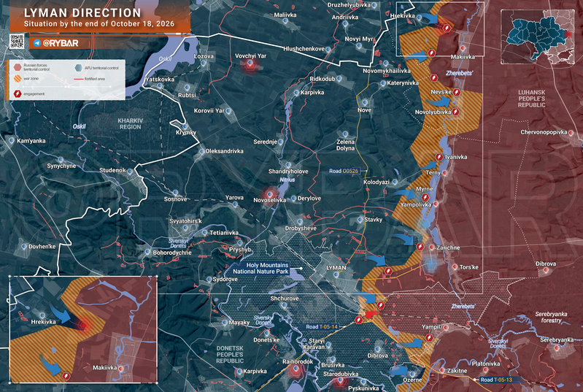Click the engagement marker next to Novolyubivka
The image size is (583, 392).
pos(456,112)
